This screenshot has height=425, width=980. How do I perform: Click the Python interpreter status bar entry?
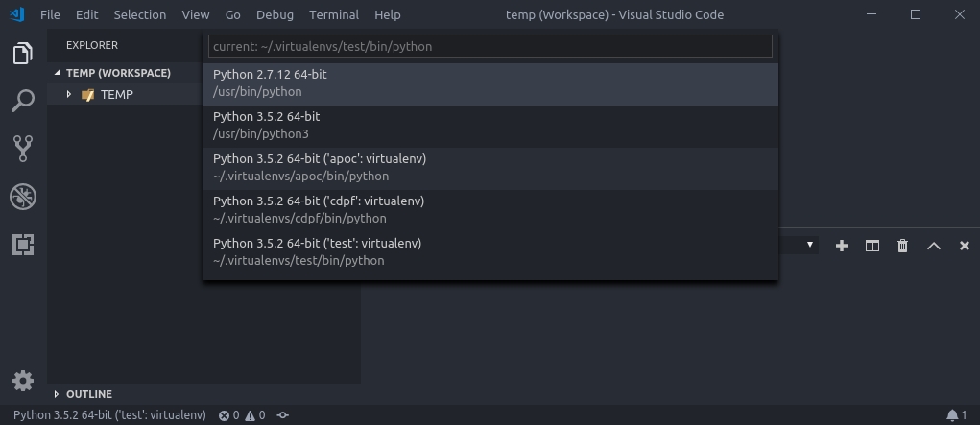click(109, 415)
